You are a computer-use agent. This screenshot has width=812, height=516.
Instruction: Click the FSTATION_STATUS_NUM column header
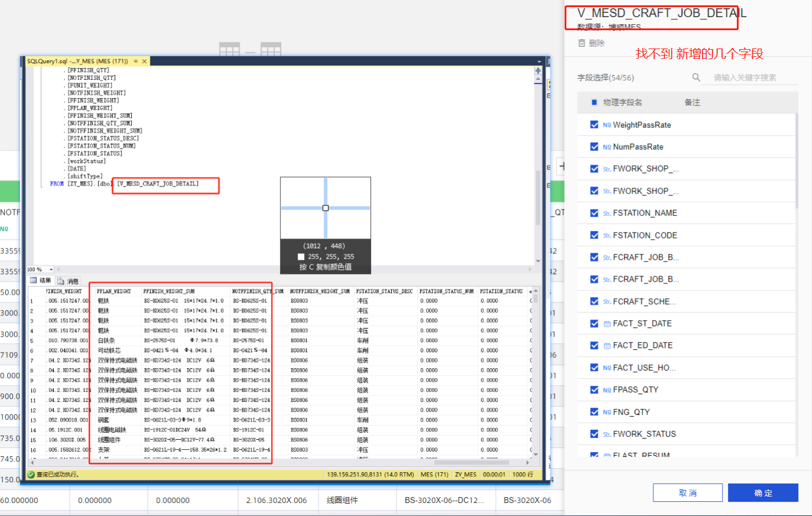pos(447,291)
